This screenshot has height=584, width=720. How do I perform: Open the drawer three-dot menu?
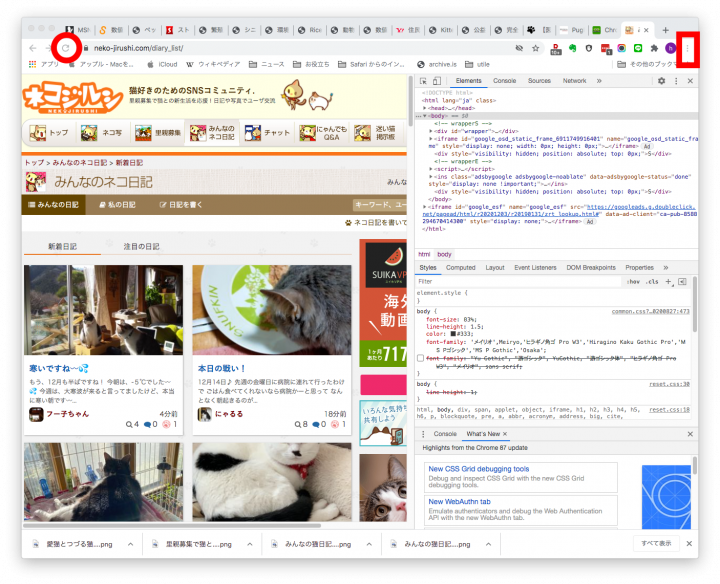coord(423,434)
